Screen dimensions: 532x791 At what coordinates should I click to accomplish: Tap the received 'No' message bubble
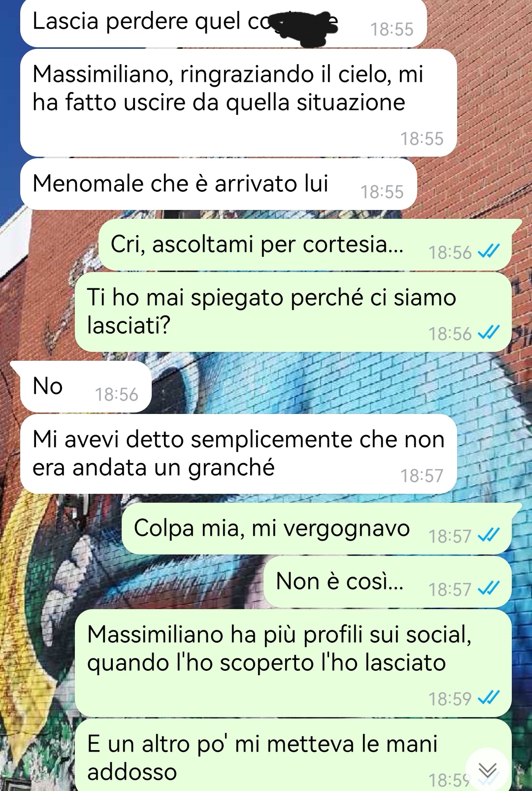point(80,387)
